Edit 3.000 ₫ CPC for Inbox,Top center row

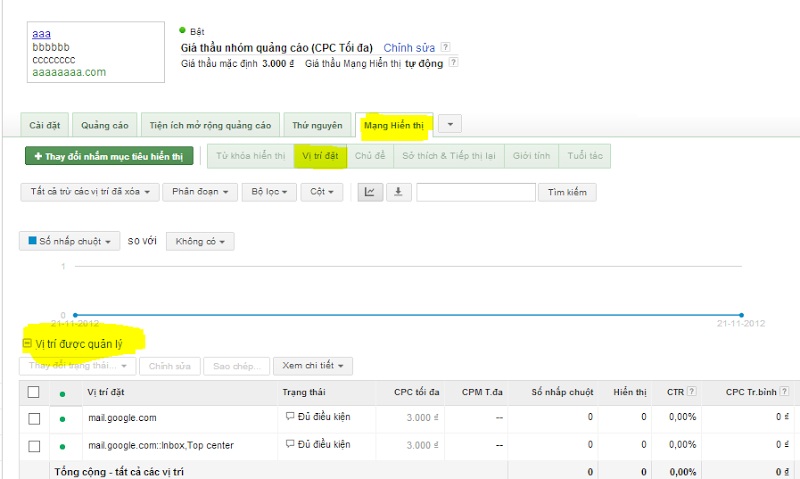point(422,445)
